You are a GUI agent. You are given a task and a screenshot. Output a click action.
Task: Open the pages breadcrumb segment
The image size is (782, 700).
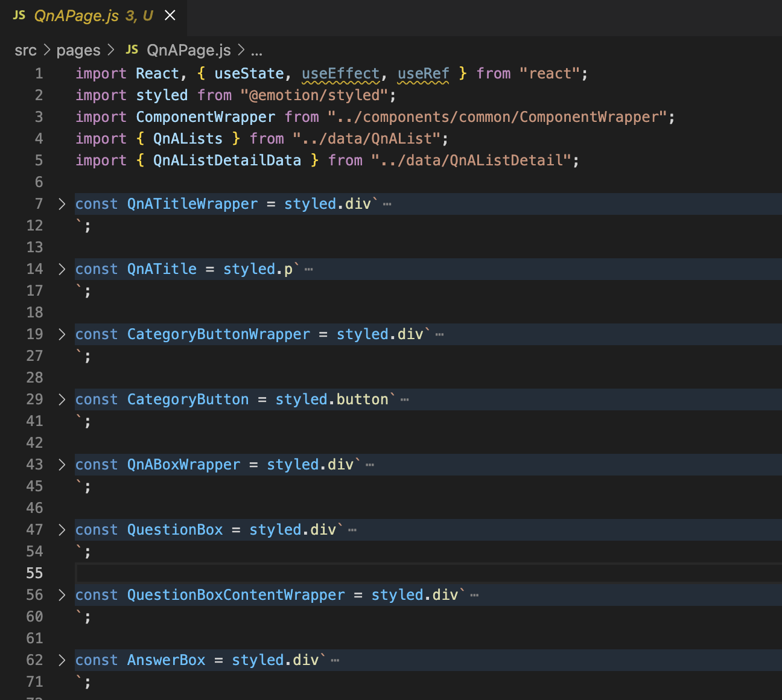tap(78, 50)
